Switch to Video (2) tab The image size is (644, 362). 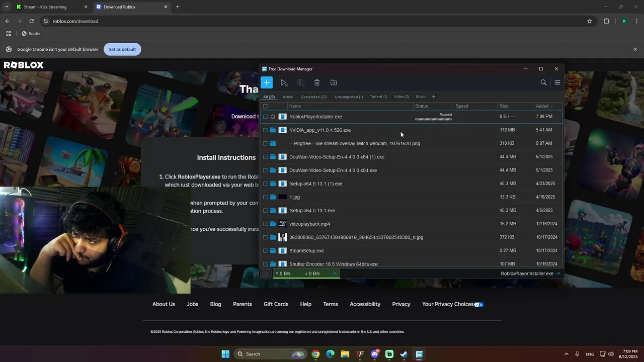pyautogui.click(x=401, y=97)
